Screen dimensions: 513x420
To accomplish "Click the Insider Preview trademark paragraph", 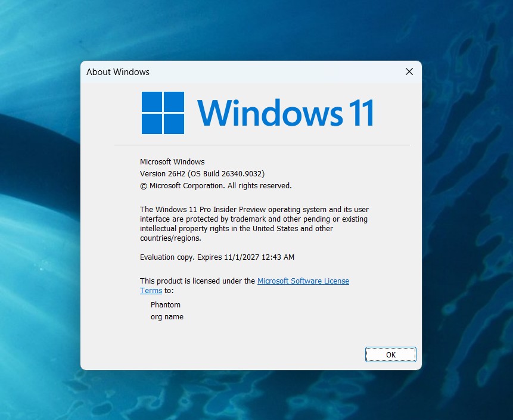I will click(x=254, y=224).
